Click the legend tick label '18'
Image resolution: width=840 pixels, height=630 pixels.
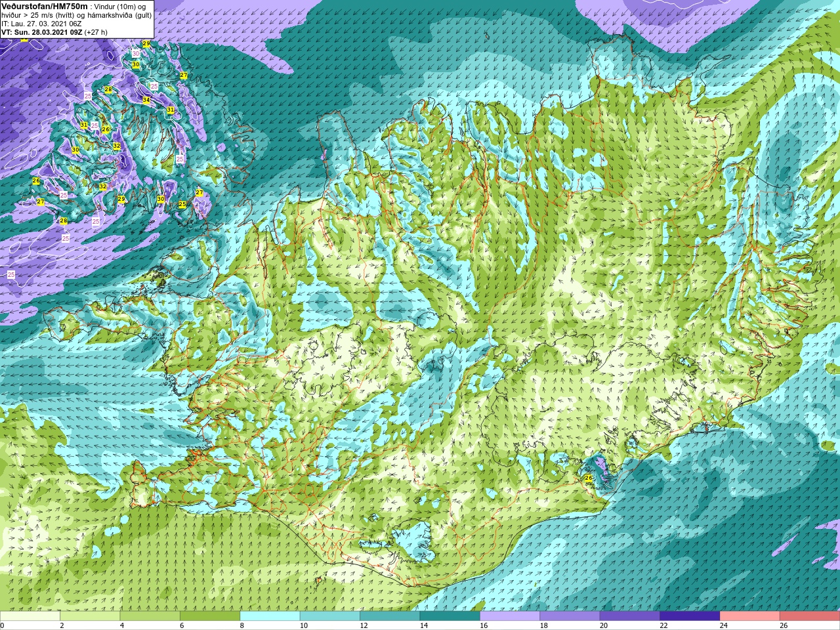click(544, 625)
